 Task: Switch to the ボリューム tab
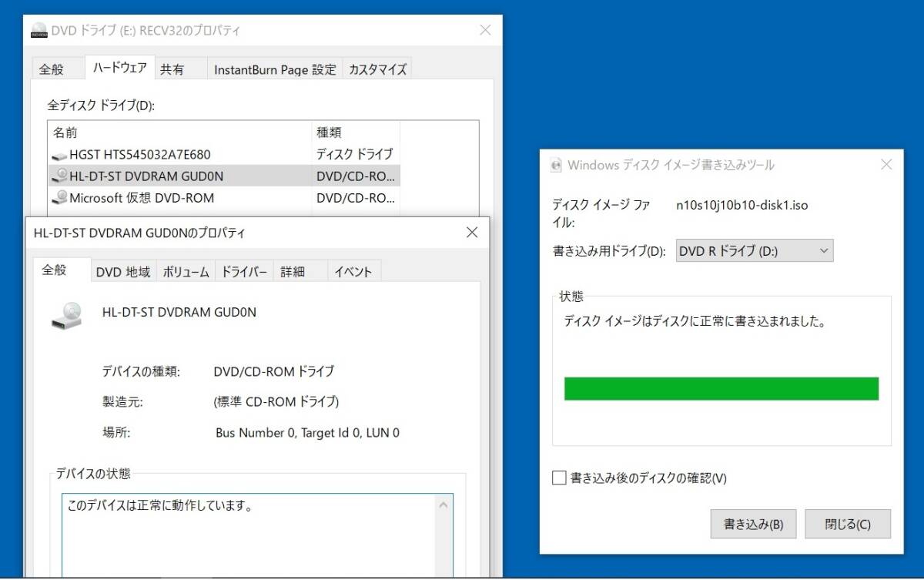point(186,272)
